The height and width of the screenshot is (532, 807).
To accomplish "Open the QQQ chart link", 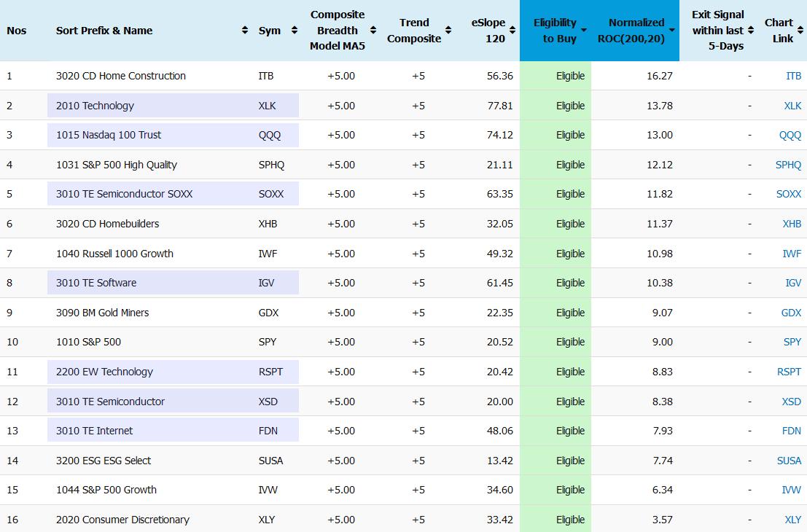I will coord(790,135).
